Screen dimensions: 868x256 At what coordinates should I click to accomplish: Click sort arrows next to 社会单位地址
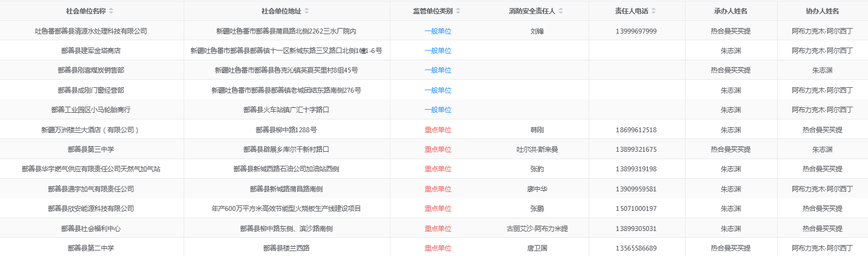coord(306,11)
